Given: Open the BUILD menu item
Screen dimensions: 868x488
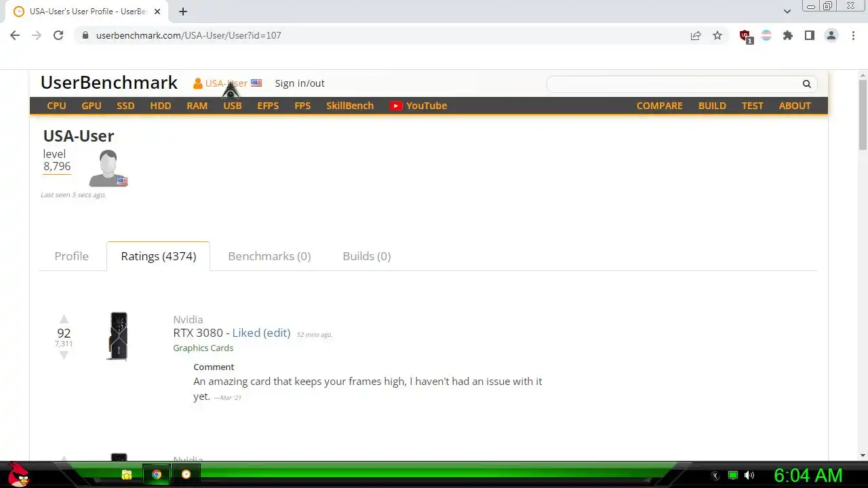Looking at the screenshot, I should click(712, 106).
